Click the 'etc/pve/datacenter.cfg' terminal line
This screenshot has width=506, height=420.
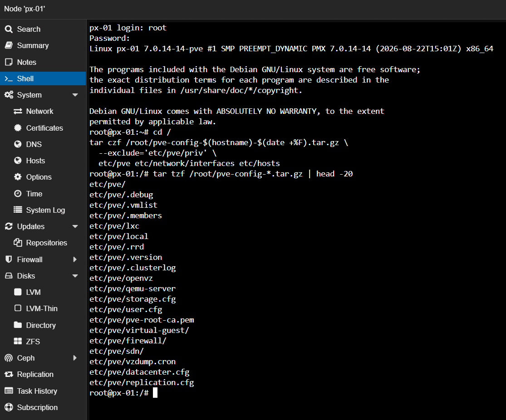139,372
